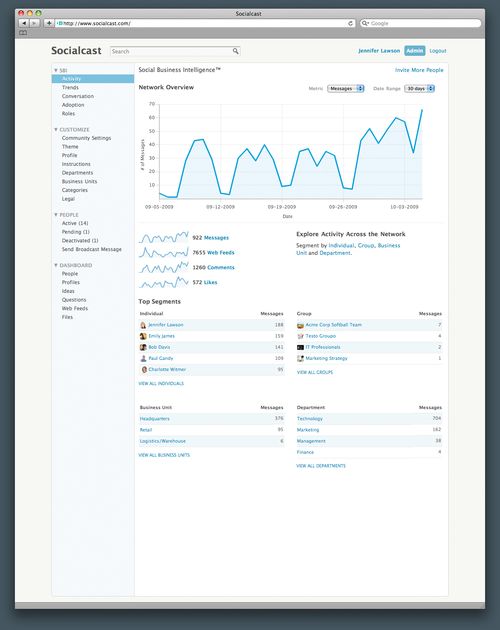
Task: Click the Admin button
Action: coord(414,51)
